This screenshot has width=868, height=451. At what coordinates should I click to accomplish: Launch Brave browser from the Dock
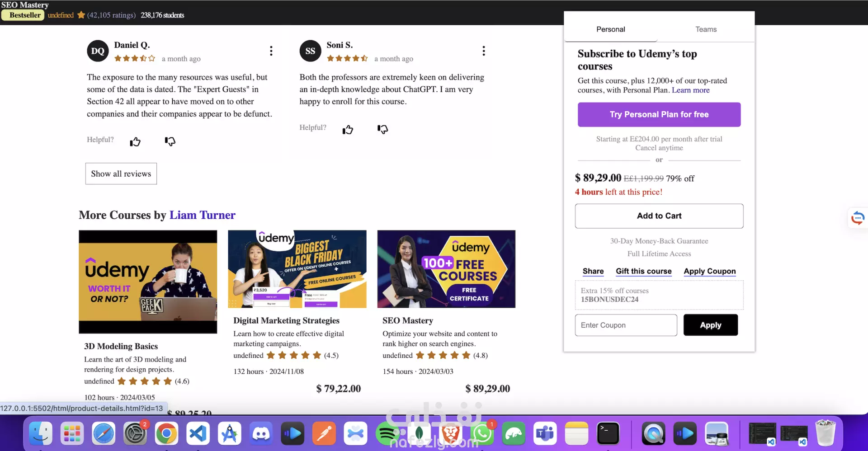click(450, 433)
